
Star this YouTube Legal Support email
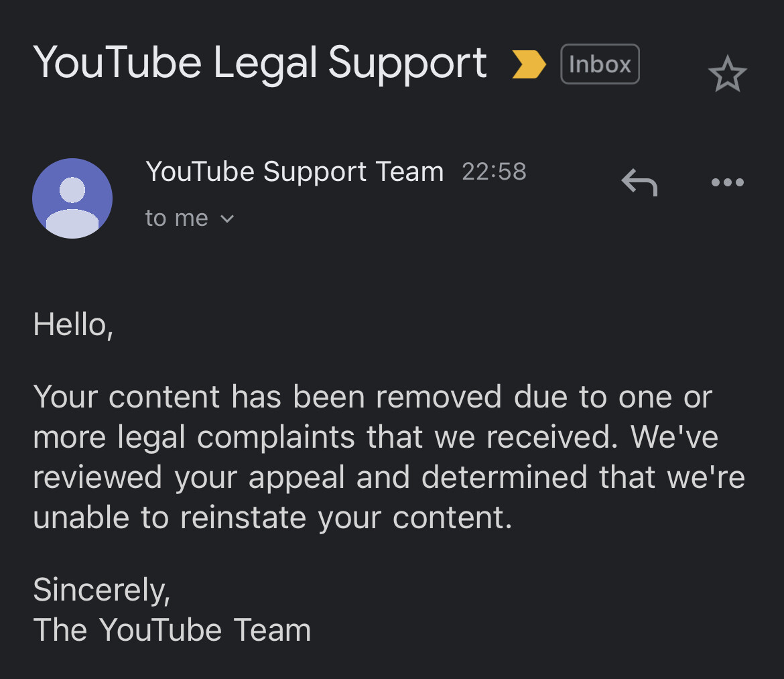click(727, 74)
